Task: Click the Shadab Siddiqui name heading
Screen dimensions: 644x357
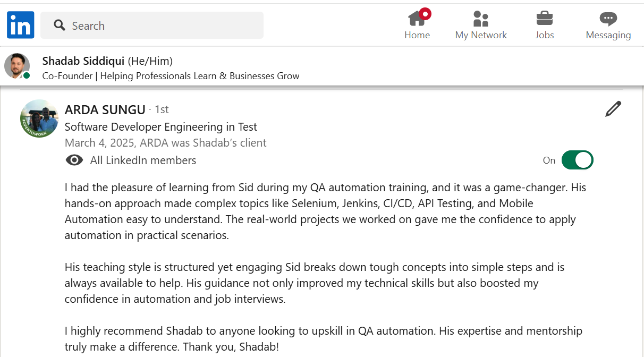Action: click(83, 61)
